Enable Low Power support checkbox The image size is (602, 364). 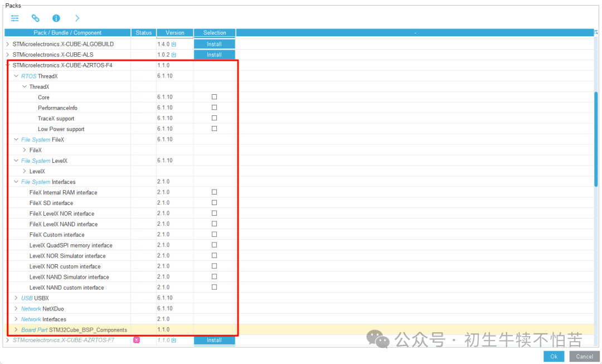[x=214, y=129]
